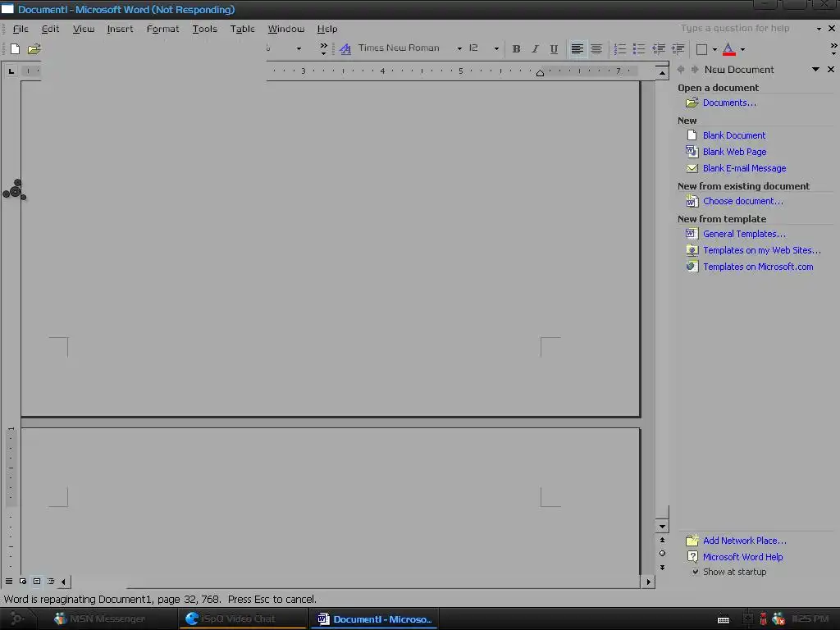Click the Blank Web Page link
The height and width of the screenshot is (630, 840).
(x=734, y=152)
